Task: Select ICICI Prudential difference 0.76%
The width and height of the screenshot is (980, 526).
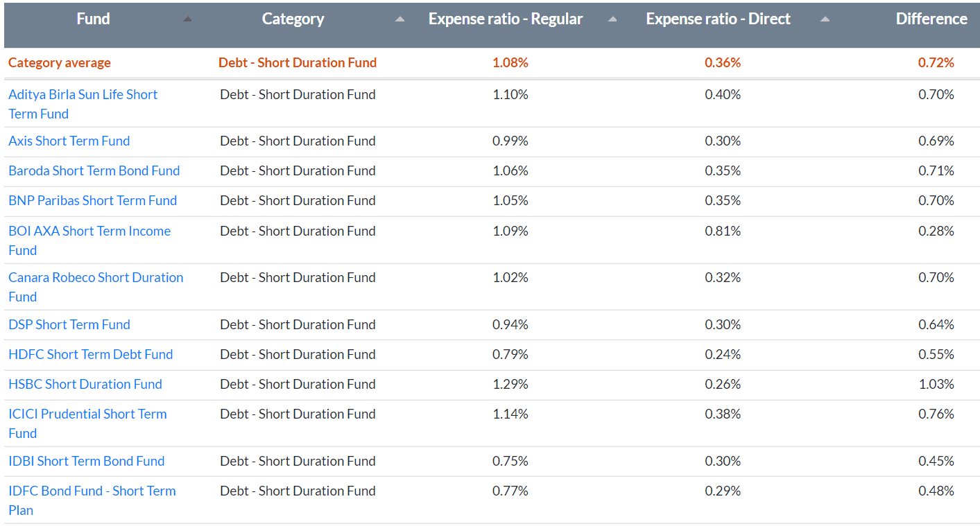Action: click(x=936, y=414)
